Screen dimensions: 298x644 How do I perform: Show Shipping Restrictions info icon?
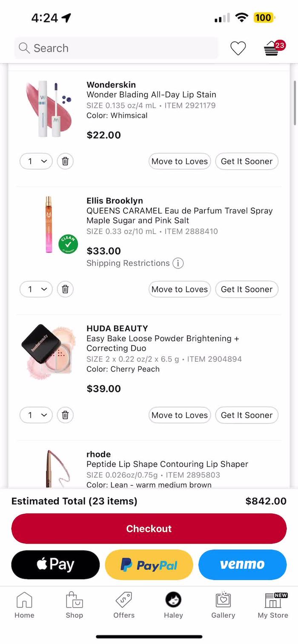coord(178,263)
